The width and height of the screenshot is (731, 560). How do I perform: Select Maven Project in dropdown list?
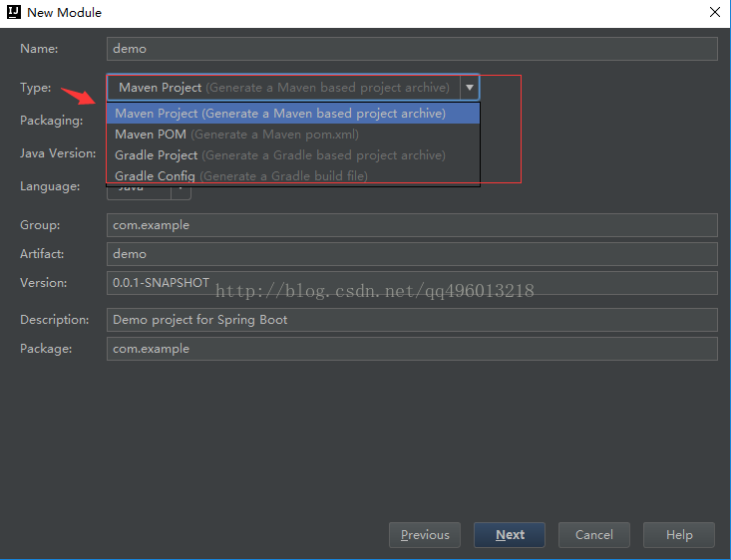point(293,114)
